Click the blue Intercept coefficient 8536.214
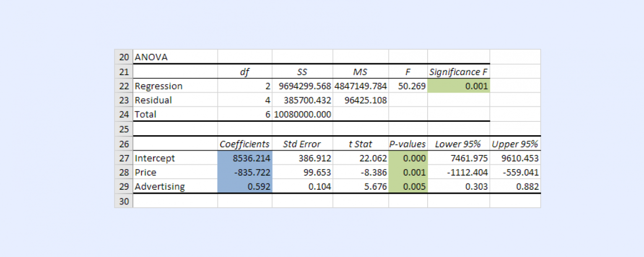 coord(252,158)
